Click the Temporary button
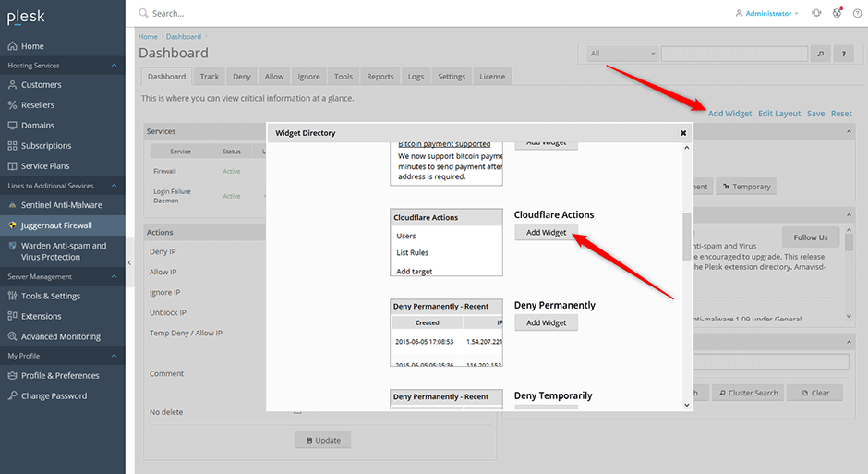 [x=746, y=187]
